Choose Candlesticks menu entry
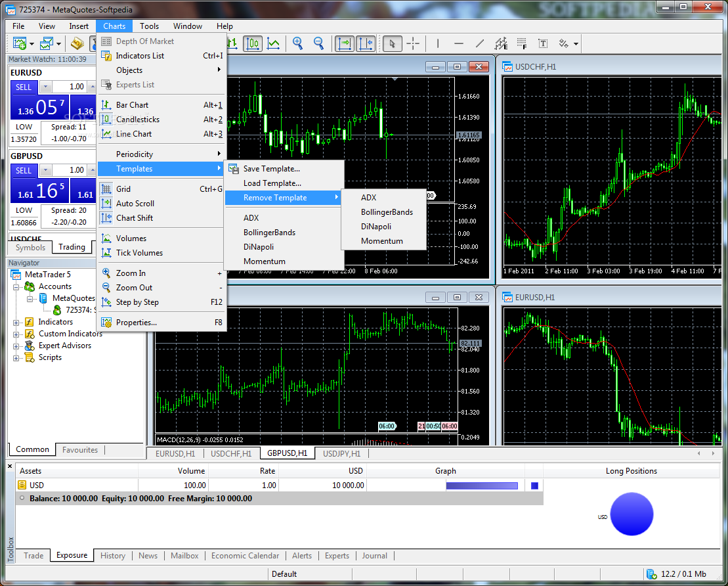Screen dimensions: 728x586 click(162, 120)
